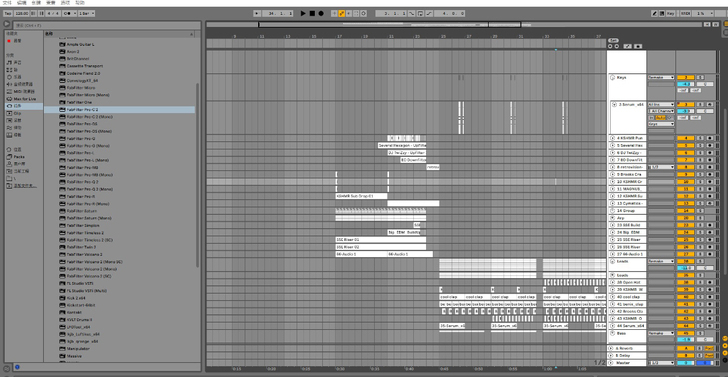Adjust the Keys track volume slider
Viewport: 728px width, 377px height.
(x=686, y=84)
